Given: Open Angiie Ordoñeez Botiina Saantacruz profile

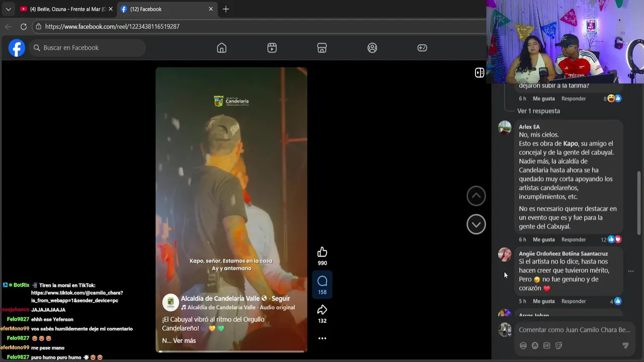Looking at the screenshot, I should tap(563, 253).
